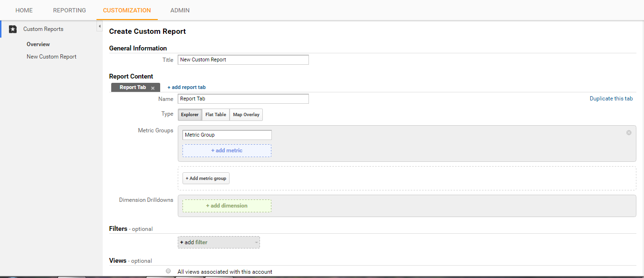644x278 pixels.
Task: Choose the Flat Table report type
Action: click(216, 115)
